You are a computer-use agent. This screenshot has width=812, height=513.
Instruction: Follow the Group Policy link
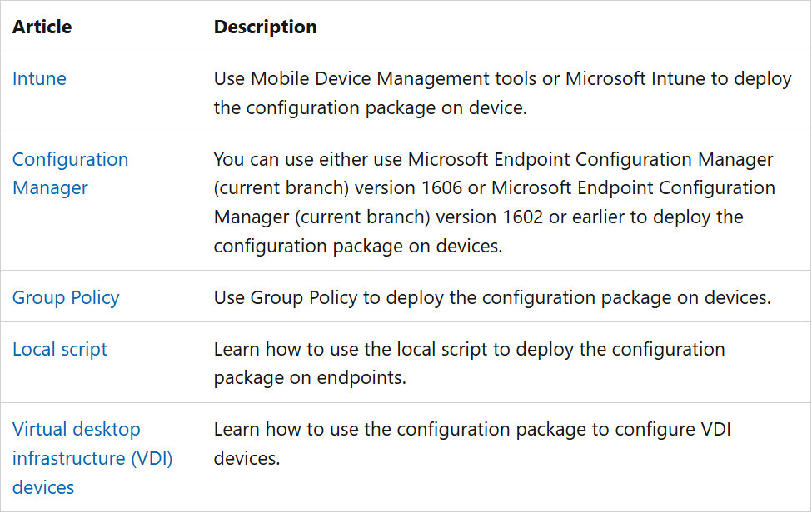tap(66, 297)
